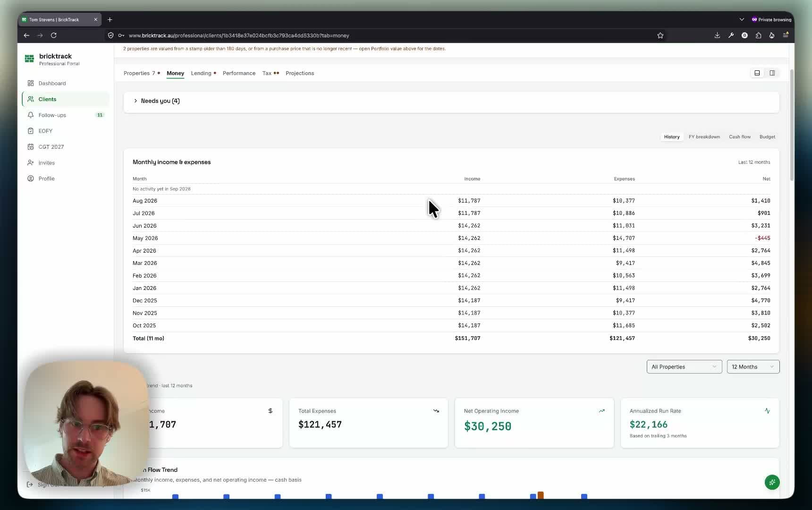The height and width of the screenshot is (510, 812).
Task: Click the Clients people icon
Action: tap(31, 99)
